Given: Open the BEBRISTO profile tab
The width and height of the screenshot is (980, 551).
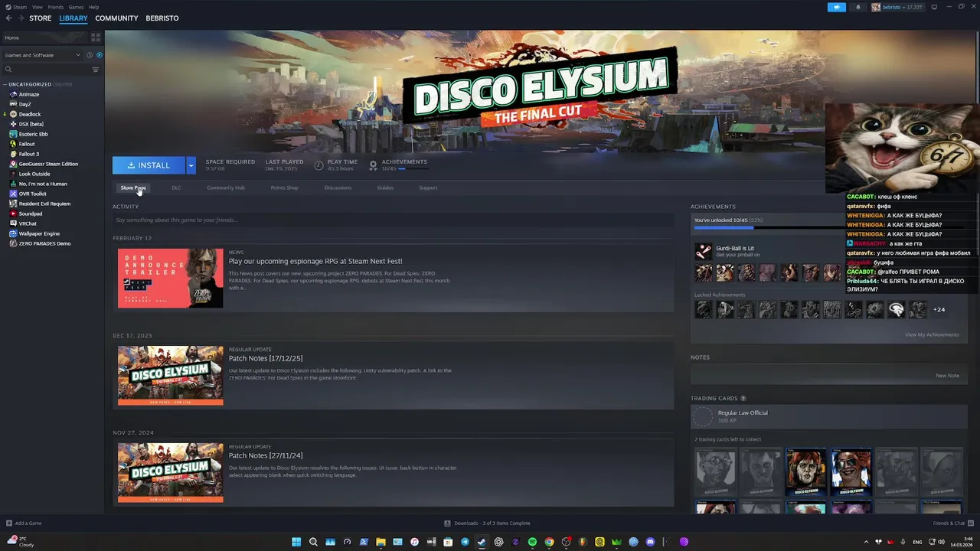Looking at the screenshot, I should pyautogui.click(x=162, y=18).
